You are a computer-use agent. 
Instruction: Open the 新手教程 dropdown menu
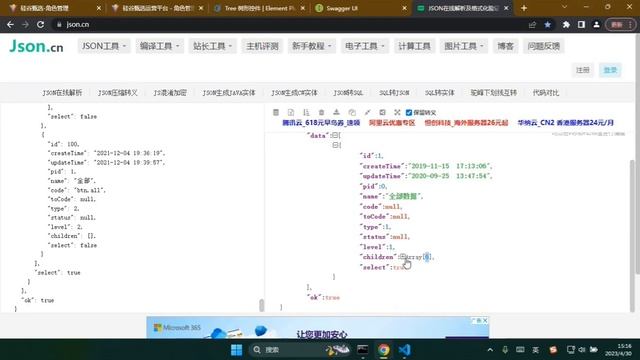311,46
